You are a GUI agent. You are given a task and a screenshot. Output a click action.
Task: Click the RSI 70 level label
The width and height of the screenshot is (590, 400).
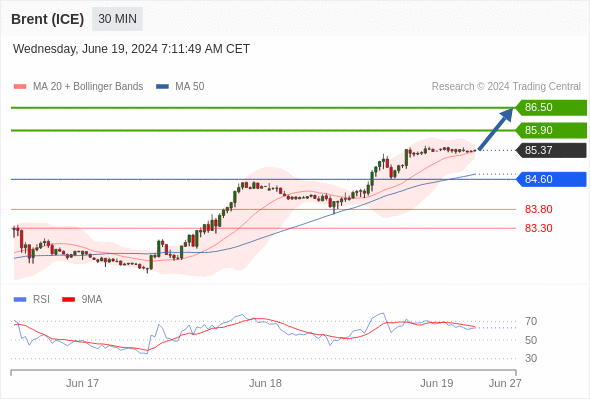(531, 322)
